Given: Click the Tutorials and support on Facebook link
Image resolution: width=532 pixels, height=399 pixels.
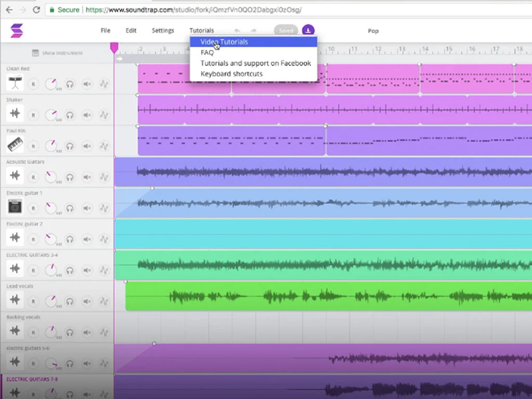Looking at the screenshot, I should (256, 63).
